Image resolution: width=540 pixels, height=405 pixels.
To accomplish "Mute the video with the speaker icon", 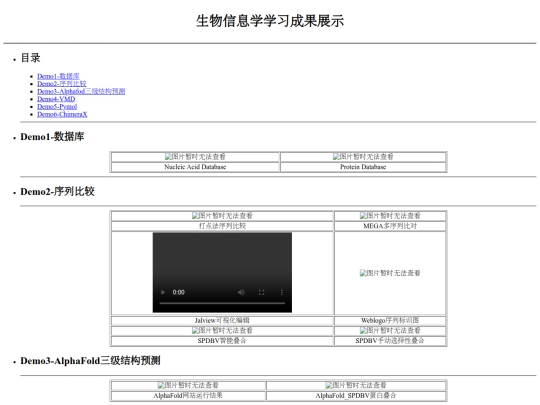I will point(241,292).
